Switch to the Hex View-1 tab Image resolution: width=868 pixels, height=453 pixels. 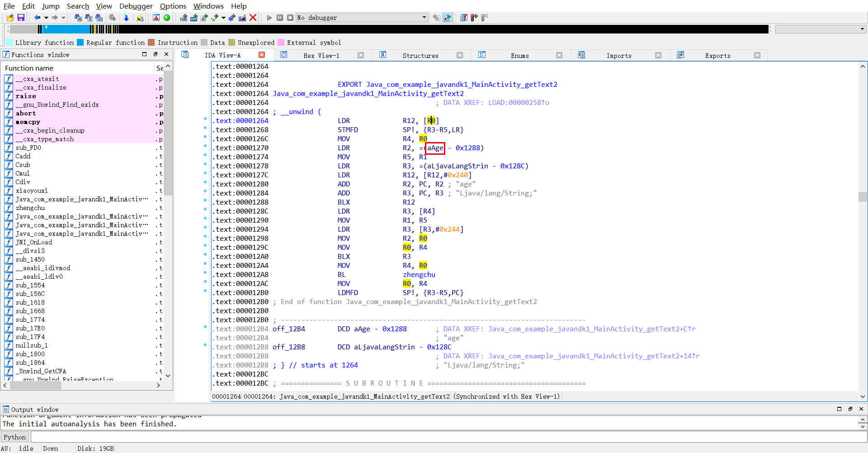(x=321, y=56)
